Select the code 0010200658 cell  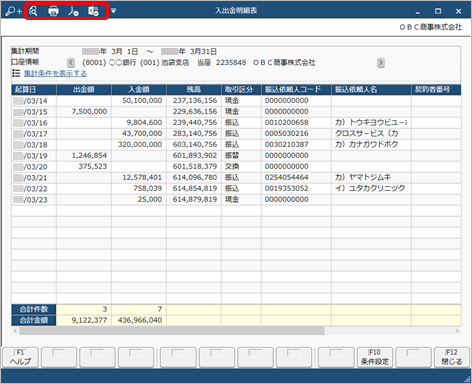pos(296,123)
